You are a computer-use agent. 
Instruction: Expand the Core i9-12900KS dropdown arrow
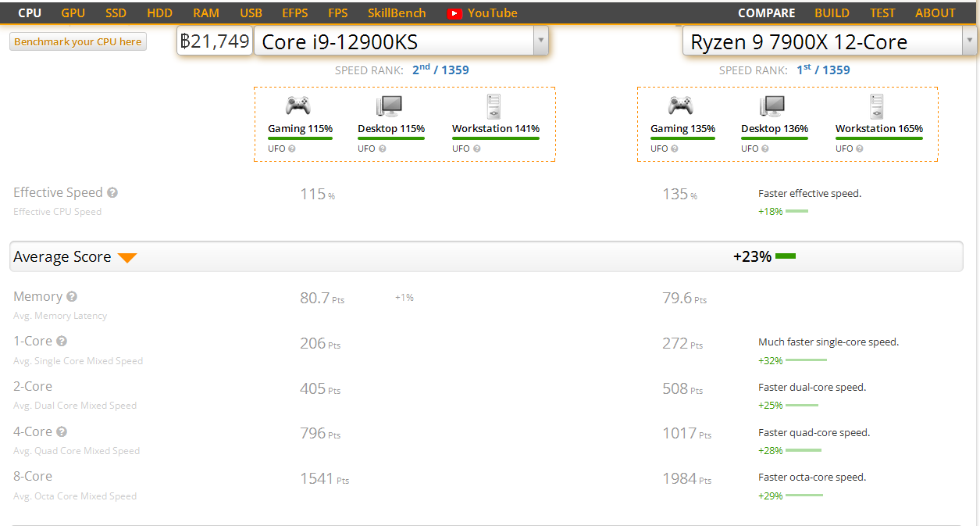(540, 41)
